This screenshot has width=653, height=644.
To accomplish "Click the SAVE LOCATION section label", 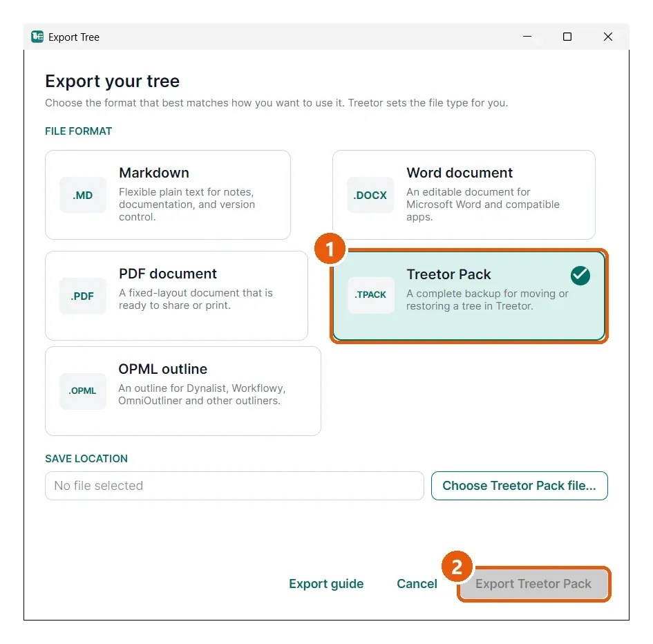I will coord(86,459).
